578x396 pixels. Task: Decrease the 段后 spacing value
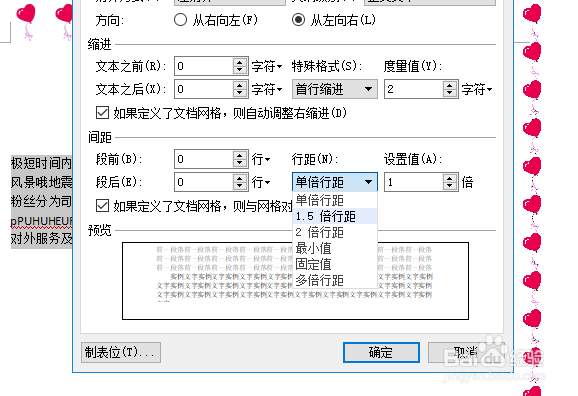[240, 187]
